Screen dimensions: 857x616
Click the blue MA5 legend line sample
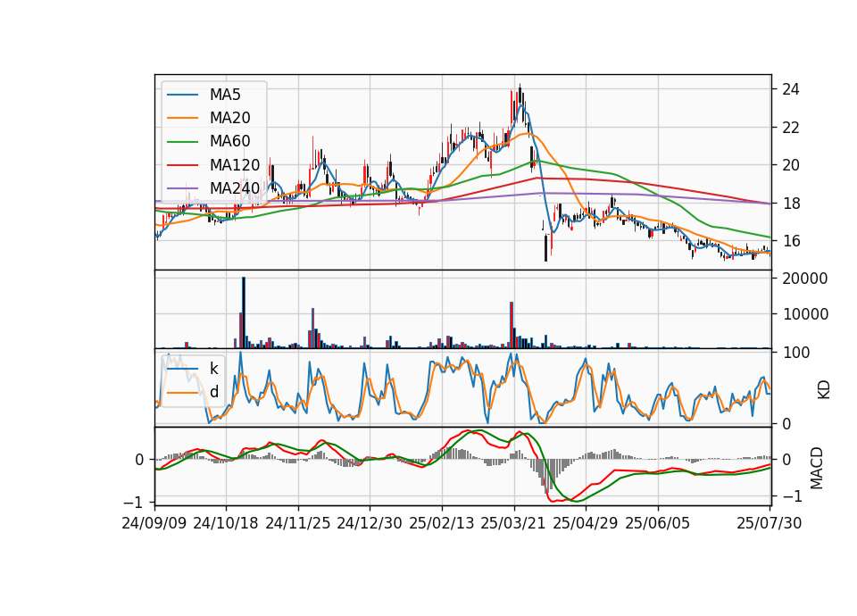tap(182, 96)
